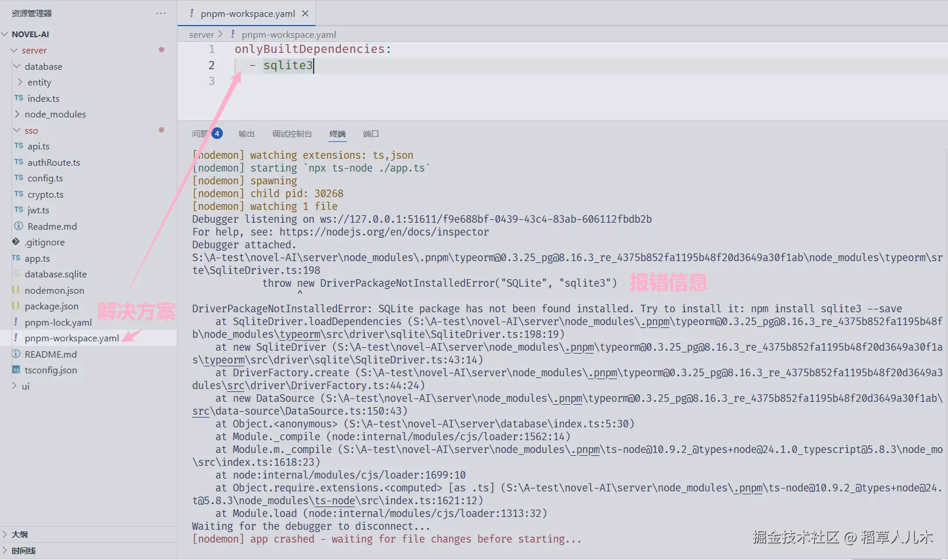Close the pnpm-workspace.yaml editor tab
The height and width of the screenshot is (560, 948).
[x=306, y=13]
